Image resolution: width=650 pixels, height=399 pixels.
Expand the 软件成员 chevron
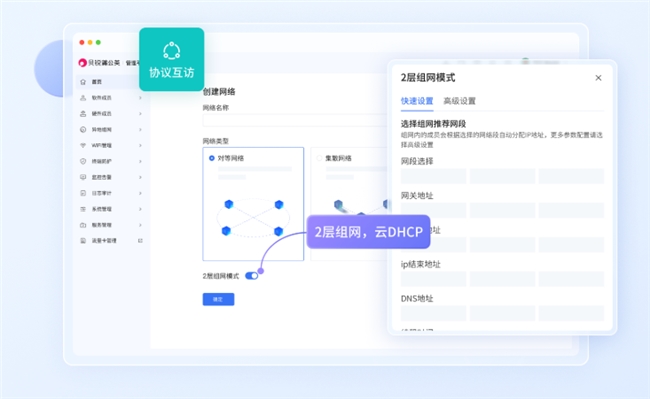140,98
